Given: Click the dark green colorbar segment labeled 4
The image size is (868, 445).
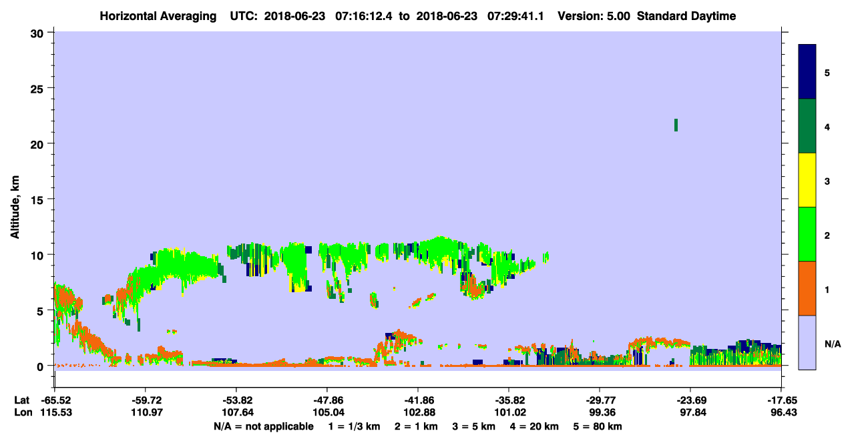Looking at the screenshot, I should coord(807,126).
